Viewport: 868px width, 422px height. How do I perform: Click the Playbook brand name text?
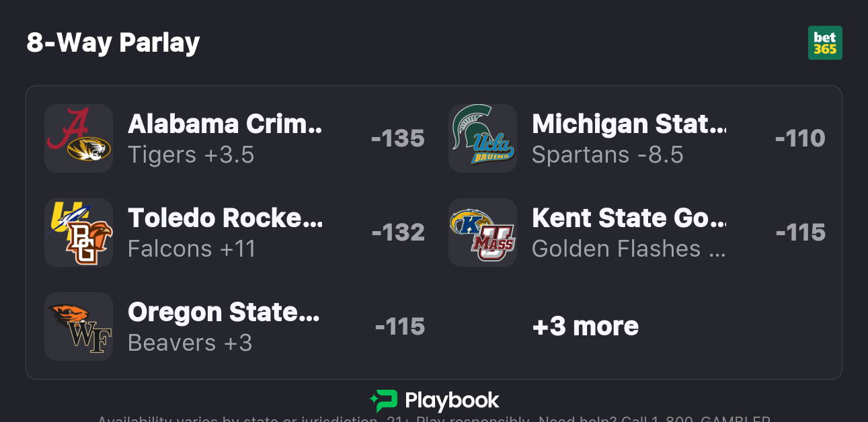[452, 401]
